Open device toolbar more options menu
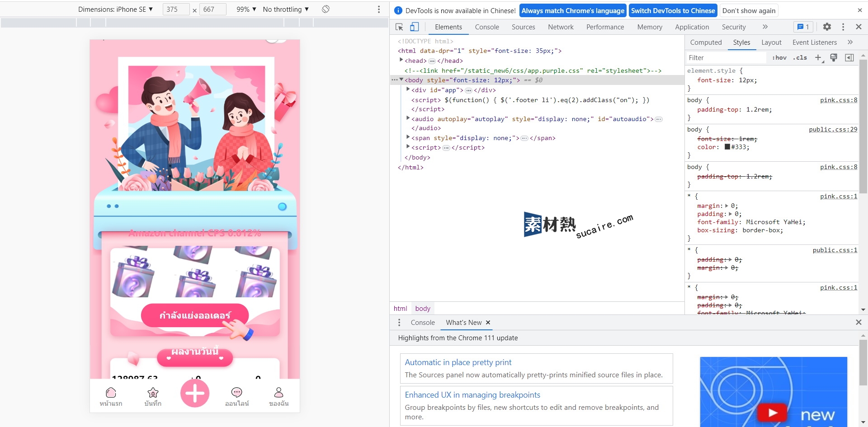The image size is (868, 427). 379,9
